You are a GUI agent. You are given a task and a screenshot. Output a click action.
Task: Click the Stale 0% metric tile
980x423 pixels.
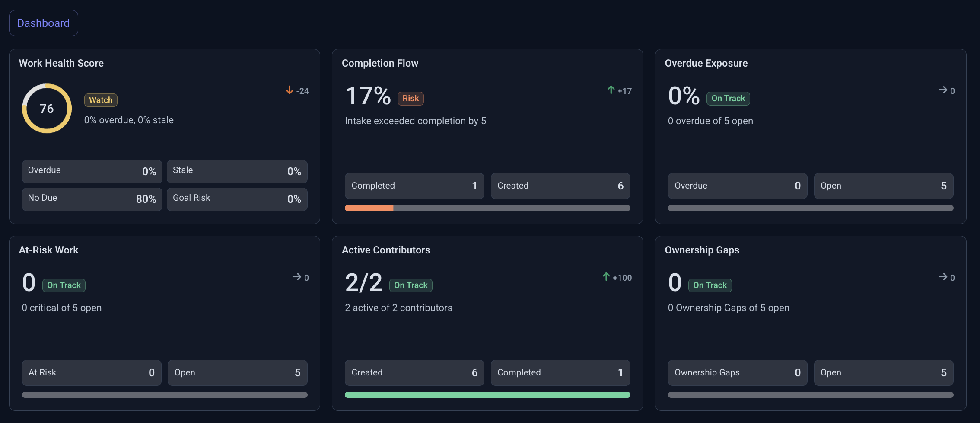click(x=237, y=171)
